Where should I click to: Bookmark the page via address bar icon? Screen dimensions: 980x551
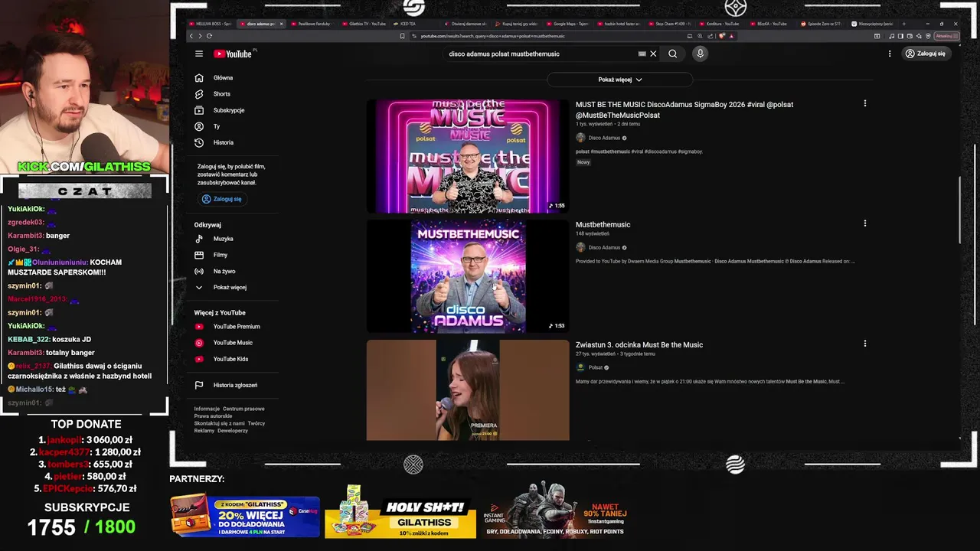point(402,36)
